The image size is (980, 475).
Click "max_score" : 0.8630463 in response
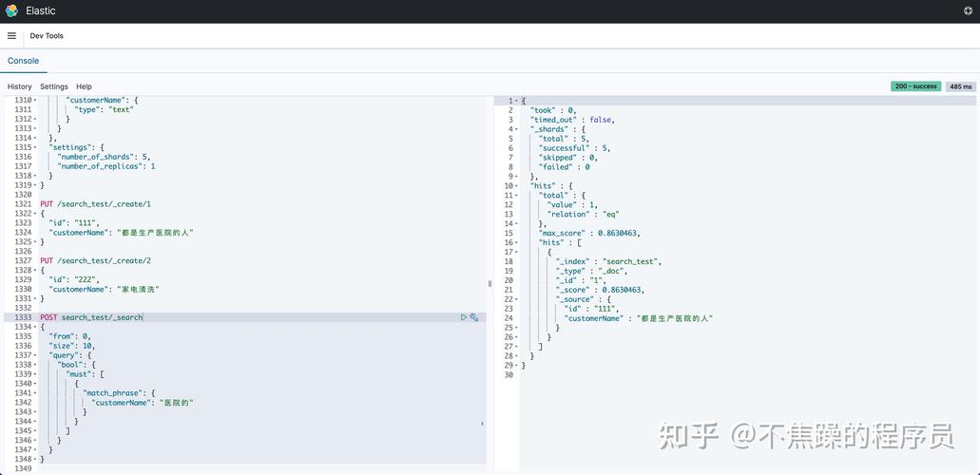pyautogui.click(x=589, y=233)
